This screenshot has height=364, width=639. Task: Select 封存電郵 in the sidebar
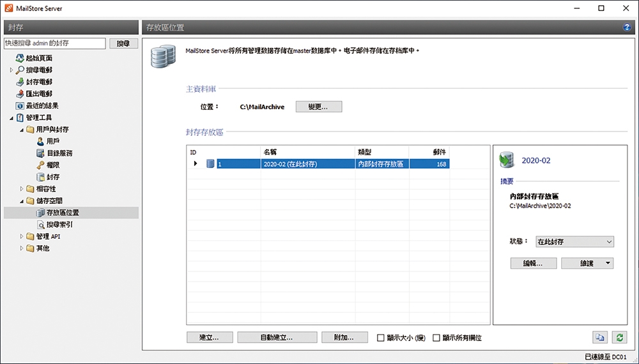coord(39,82)
